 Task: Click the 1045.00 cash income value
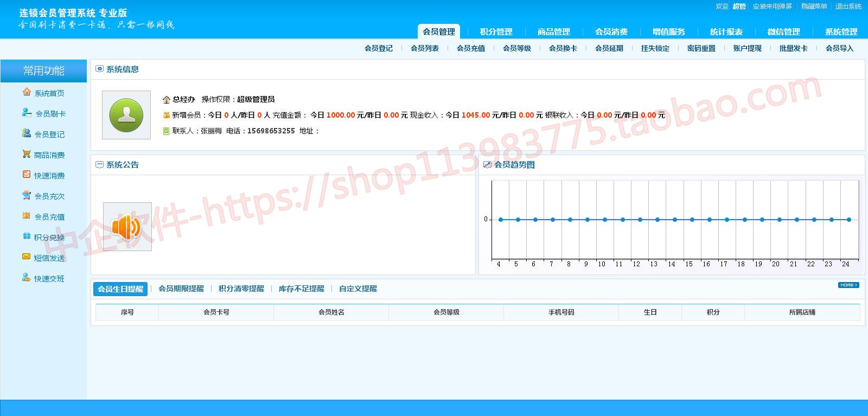(x=476, y=115)
